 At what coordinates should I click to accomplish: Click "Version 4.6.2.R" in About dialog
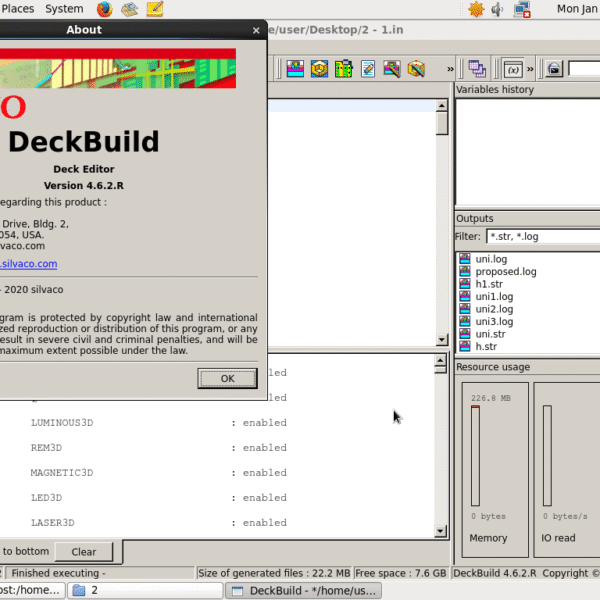pyautogui.click(x=84, y=186)
